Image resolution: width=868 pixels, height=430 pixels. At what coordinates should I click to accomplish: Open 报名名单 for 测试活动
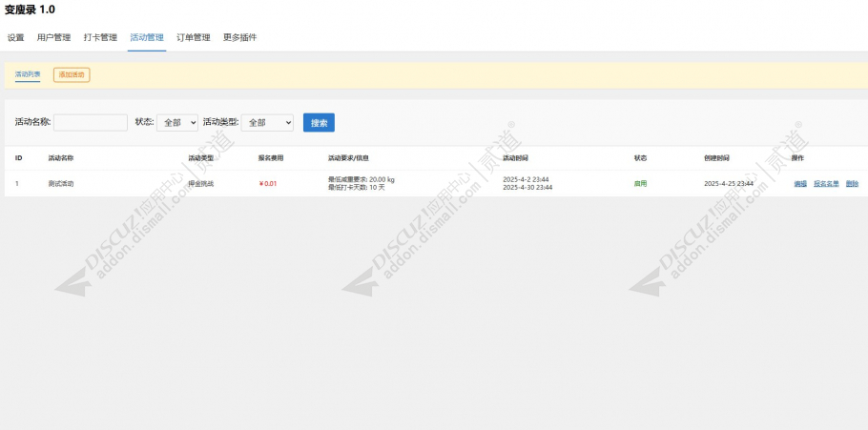click(826, 184)
